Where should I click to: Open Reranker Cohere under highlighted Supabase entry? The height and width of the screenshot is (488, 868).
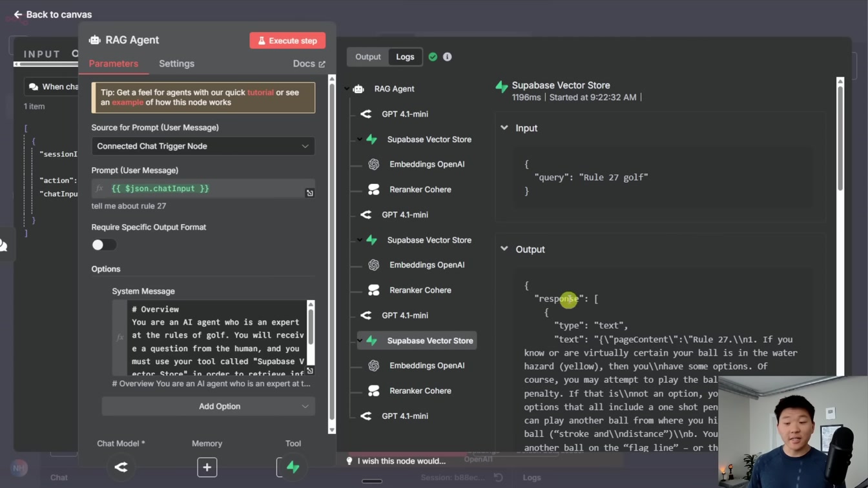(x=420, y=391)
